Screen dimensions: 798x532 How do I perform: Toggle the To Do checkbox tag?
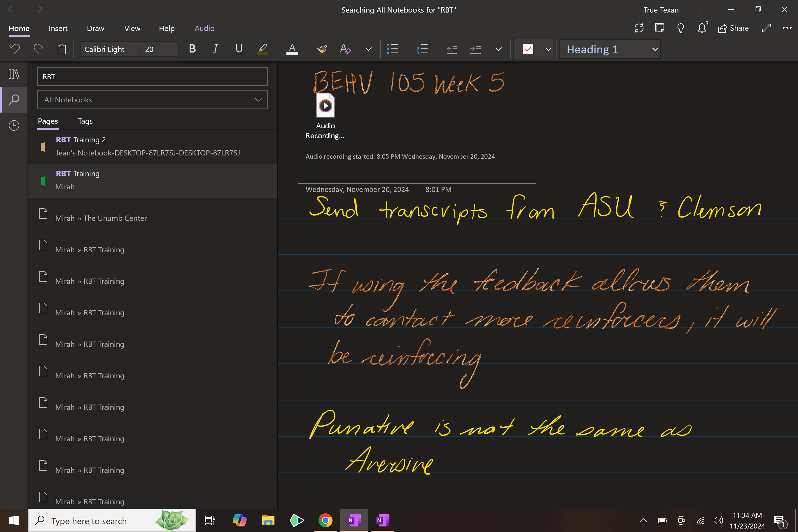528,49
